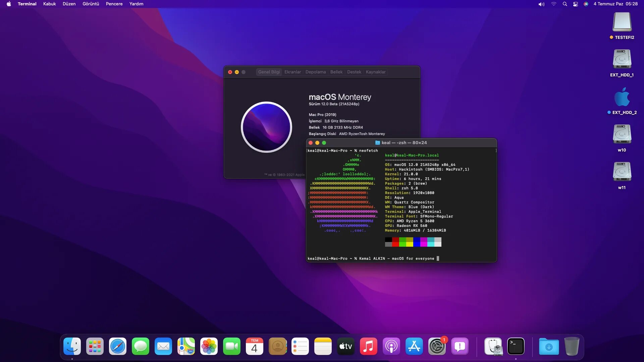
Task: Open Podcasts from the Dock
Action: (391, 346)
